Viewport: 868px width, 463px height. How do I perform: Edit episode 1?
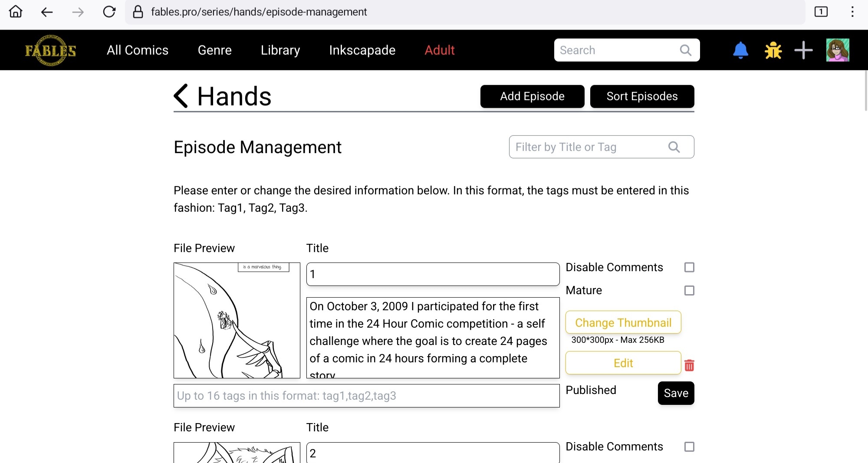tap(623, 363)
